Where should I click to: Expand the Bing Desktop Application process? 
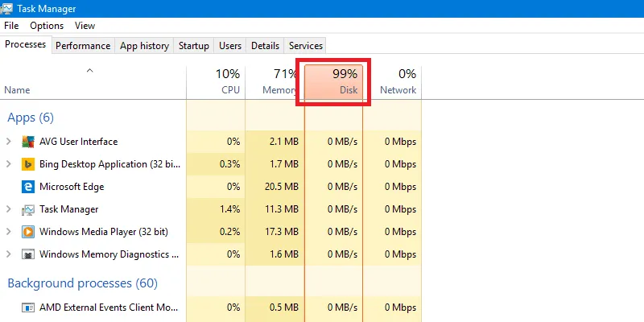9,164
